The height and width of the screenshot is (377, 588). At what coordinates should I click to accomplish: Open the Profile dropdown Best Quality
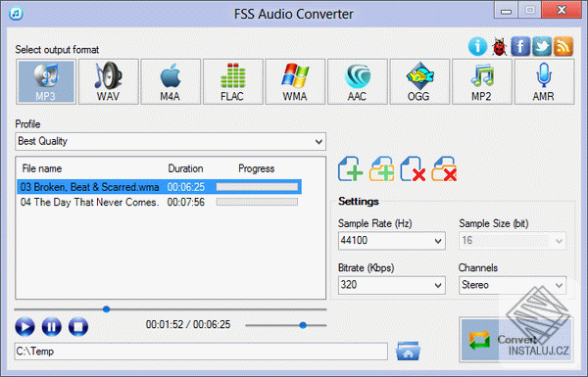point(171,142)
